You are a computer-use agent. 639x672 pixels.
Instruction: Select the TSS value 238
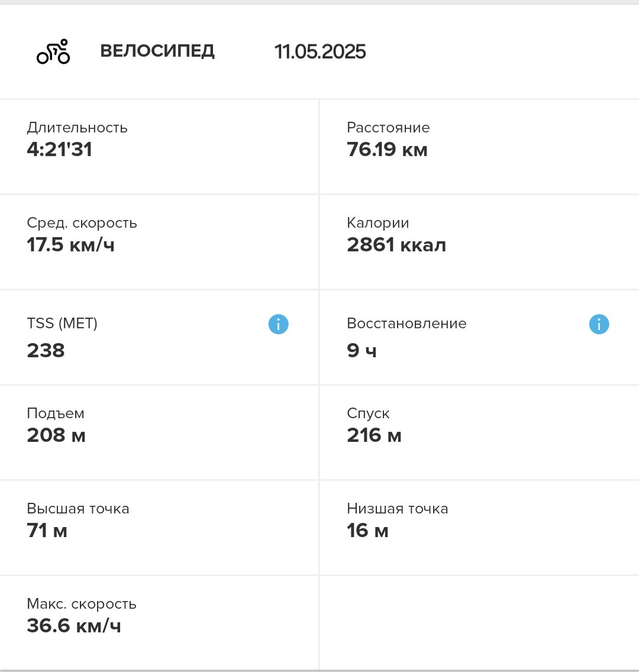click(x=46, y=350)
